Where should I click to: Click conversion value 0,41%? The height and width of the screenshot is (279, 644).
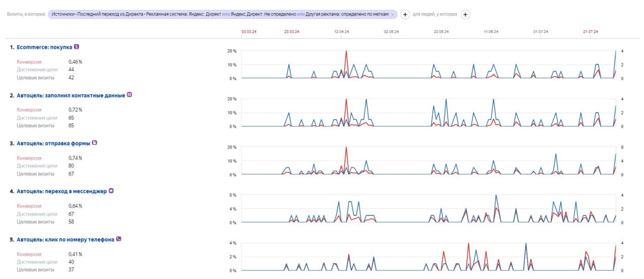tap(75, 254)
